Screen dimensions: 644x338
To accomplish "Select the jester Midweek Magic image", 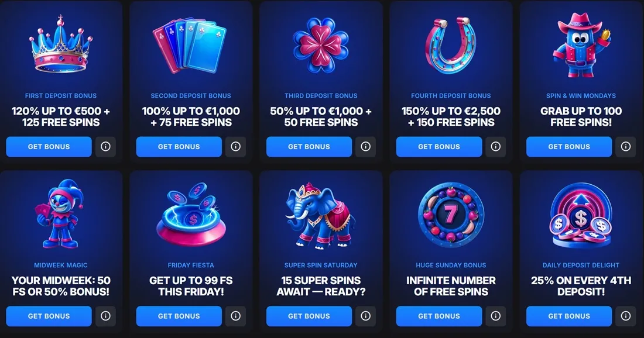I will (x=60, y=213).
